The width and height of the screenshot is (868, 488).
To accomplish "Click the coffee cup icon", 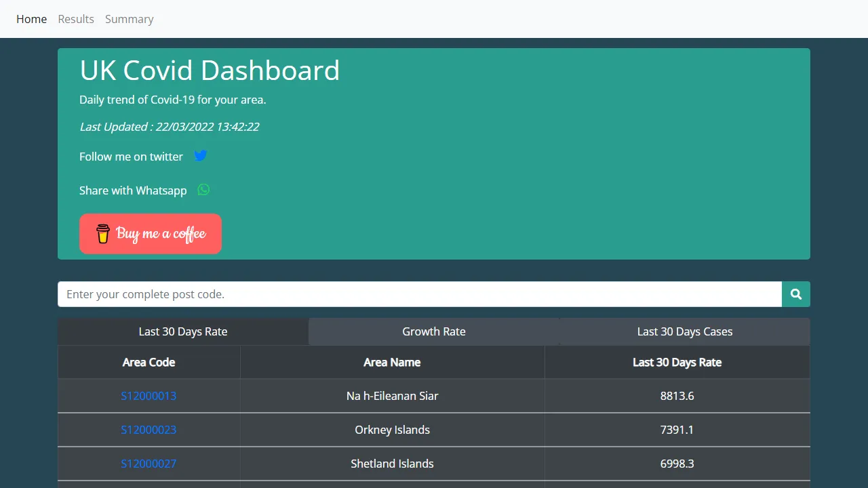I will coord(102,233).
